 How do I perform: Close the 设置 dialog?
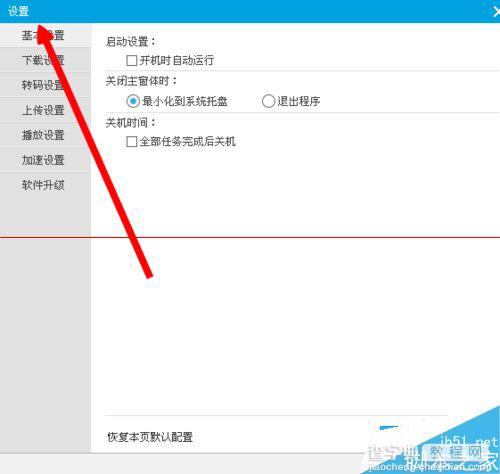tap(496, 12)
